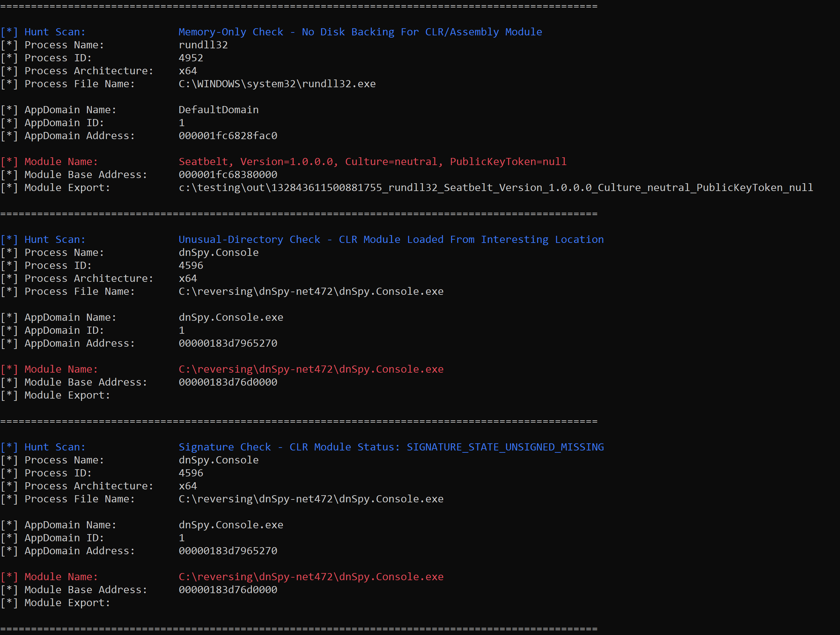The height and width of the screenshot is (635, 840).
Task: Click the red 'Module Name:' label in rundll32 section
Action: tap(61, 162)
